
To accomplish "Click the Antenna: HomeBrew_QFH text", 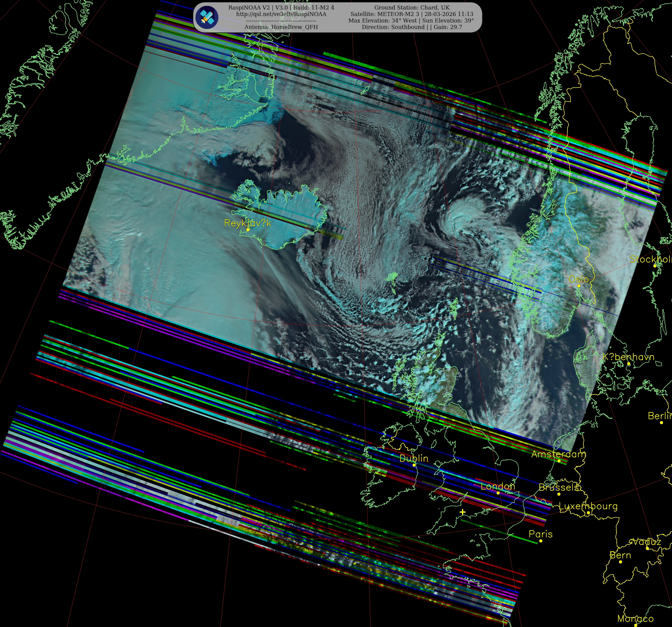I will pyautogui.click(x=281, y=27).
